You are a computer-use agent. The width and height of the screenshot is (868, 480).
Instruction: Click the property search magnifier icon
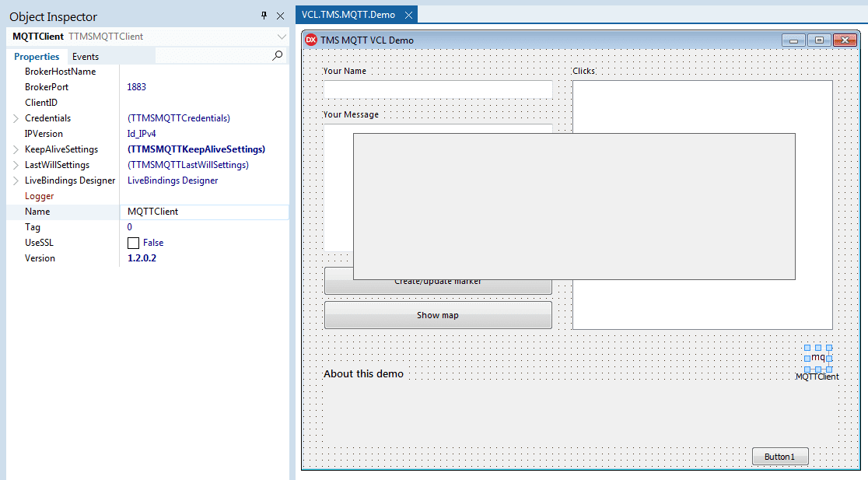pos(278,55)
